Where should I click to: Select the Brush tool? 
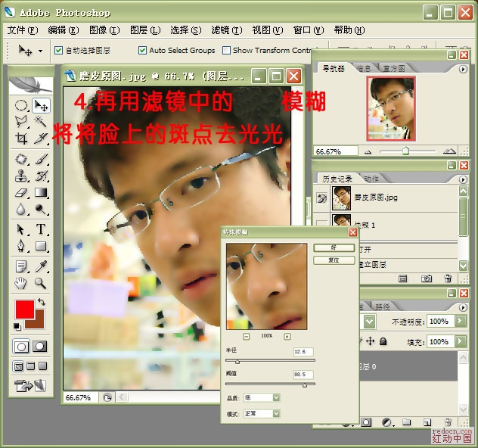tap(41, 159)
